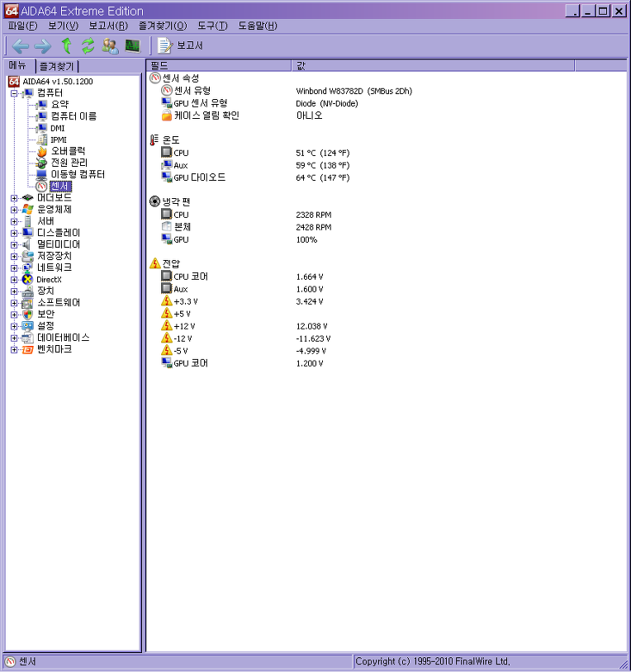
Task: Expand the 네트워크 tree node
Action: point(14,267)
